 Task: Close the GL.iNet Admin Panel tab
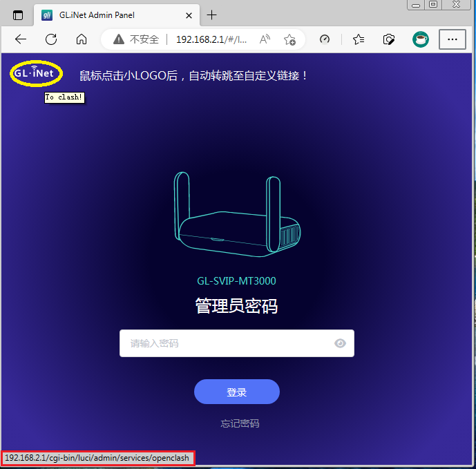point(189,15)
